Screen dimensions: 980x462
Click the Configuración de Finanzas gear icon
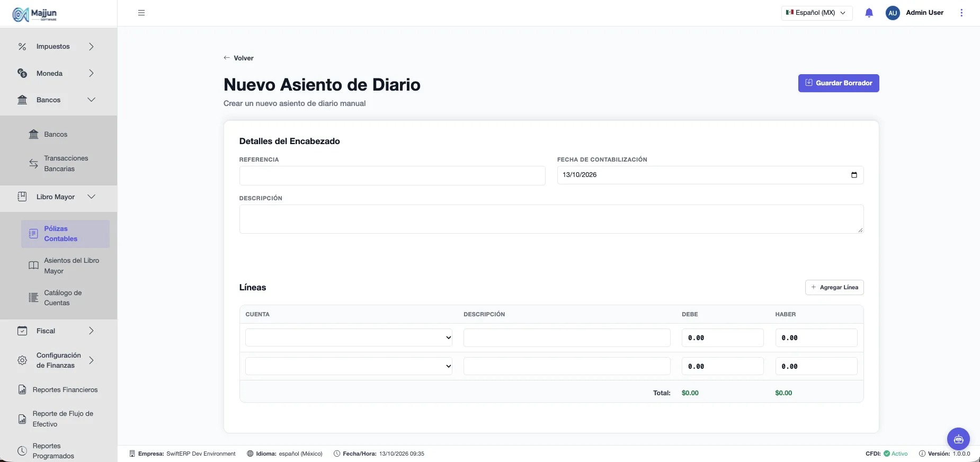pos(22,360)
